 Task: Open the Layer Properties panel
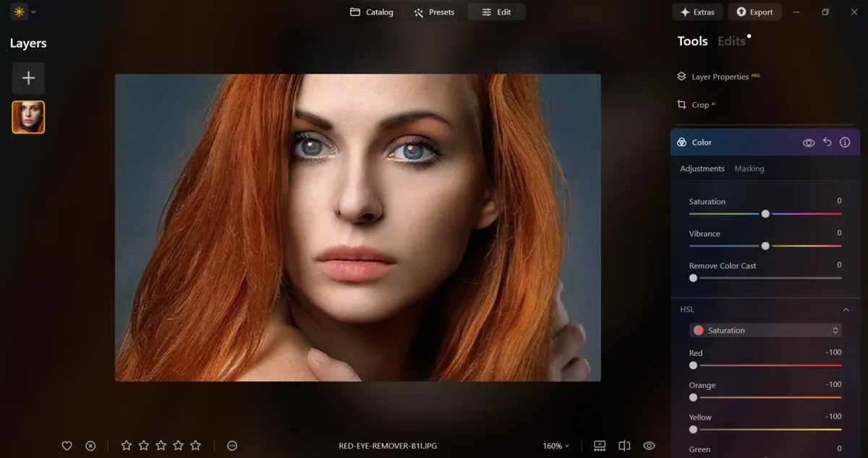coord(718,76)
